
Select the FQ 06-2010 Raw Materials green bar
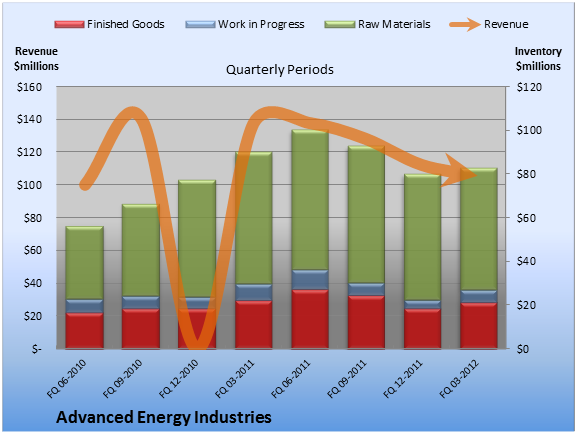pyautogui.click(x=84, y=263)
